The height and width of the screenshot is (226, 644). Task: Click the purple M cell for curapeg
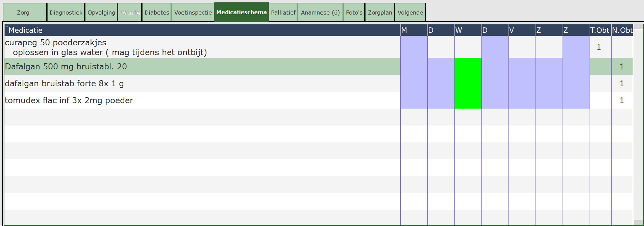[414, 47]
